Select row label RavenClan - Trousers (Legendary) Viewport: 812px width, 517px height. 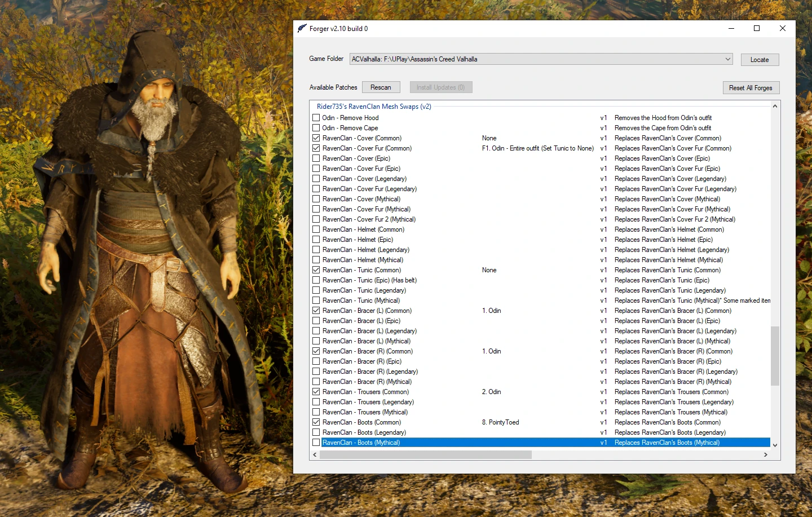368,402
